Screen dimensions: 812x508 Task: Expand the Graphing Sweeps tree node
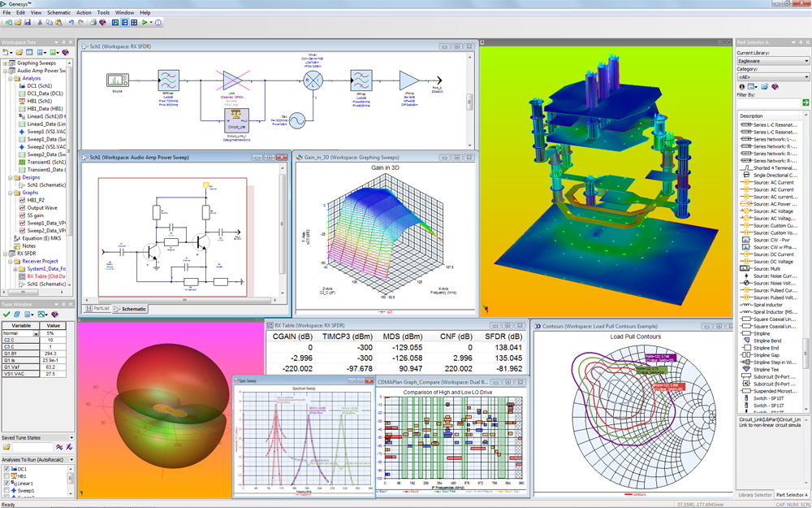pos(5,63)
